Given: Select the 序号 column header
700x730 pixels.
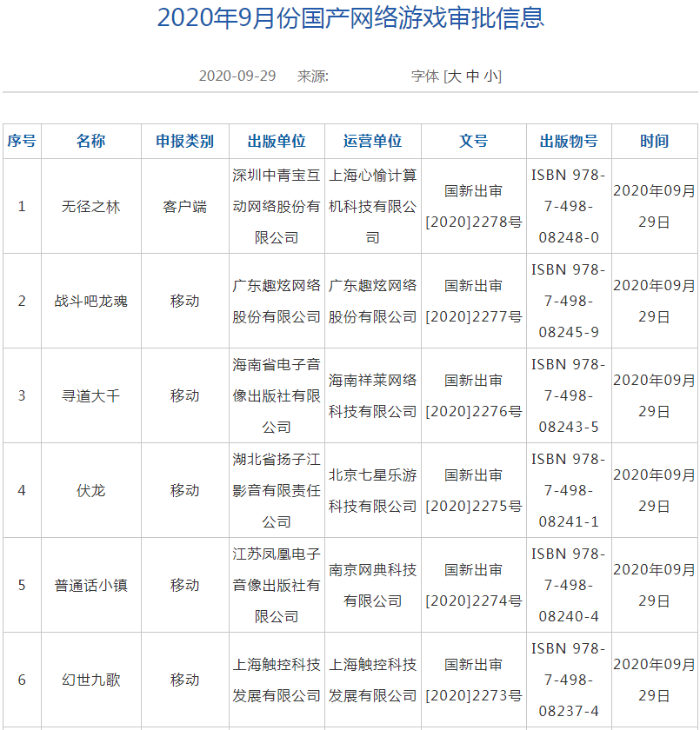Looking at the screenshot, I should [x=23, y=141].
